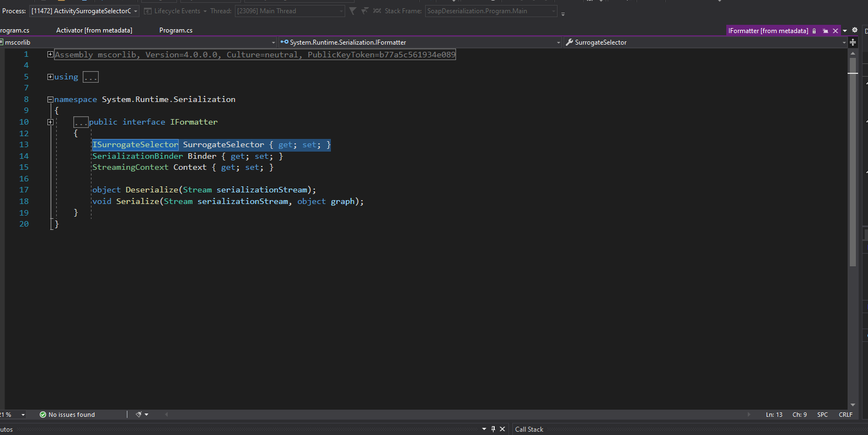The height and width of the screenshot is (435, 868).
Task: Open the System.Runtime.Serialization.IFormatter type dropdown
Action: tap(420, 42)
